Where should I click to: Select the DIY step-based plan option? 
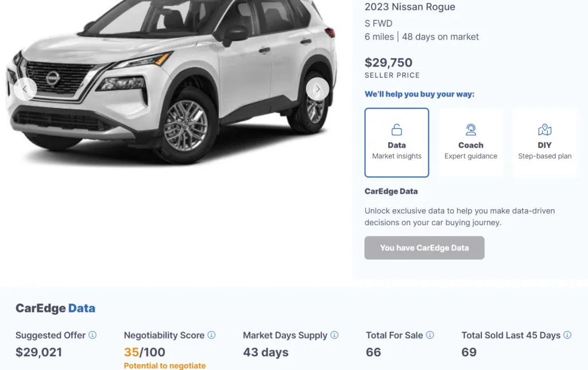point(544,142)
